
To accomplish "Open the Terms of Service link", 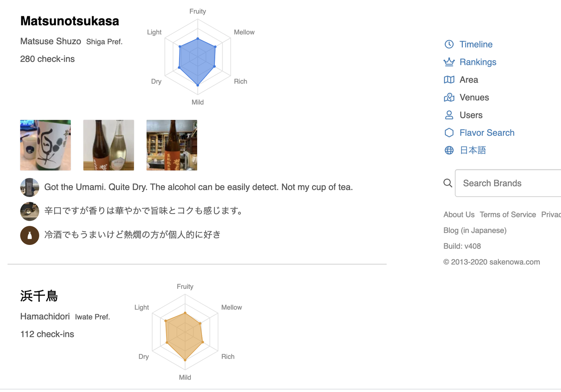I will 508,215.
